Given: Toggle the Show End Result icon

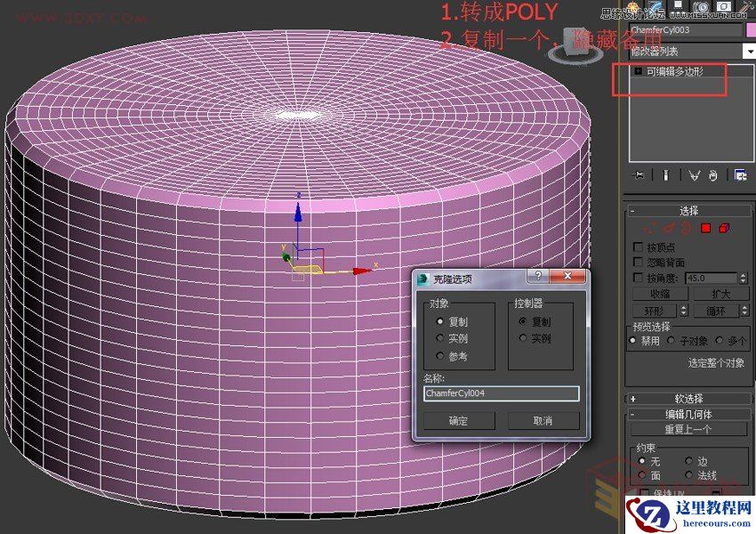Looking at the screenshot, I should (x=665, y=175).
